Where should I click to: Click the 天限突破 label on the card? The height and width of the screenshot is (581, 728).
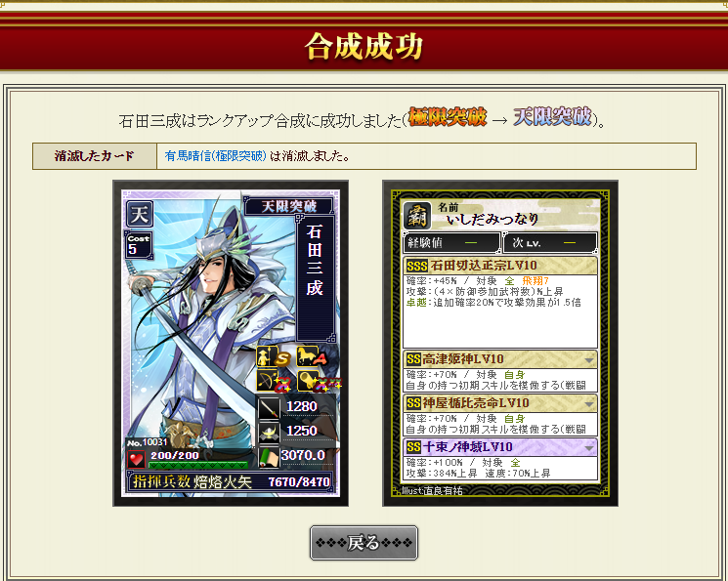289,206
